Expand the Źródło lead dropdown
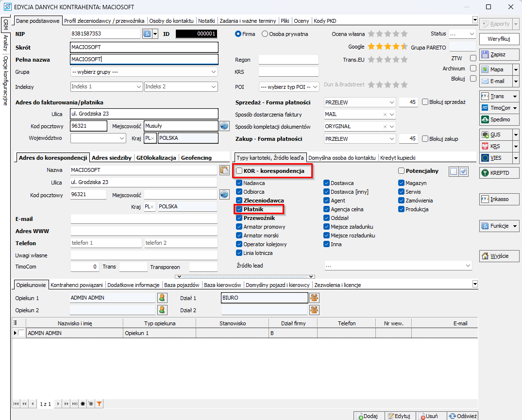522x420 pixels. coord(398,266)
